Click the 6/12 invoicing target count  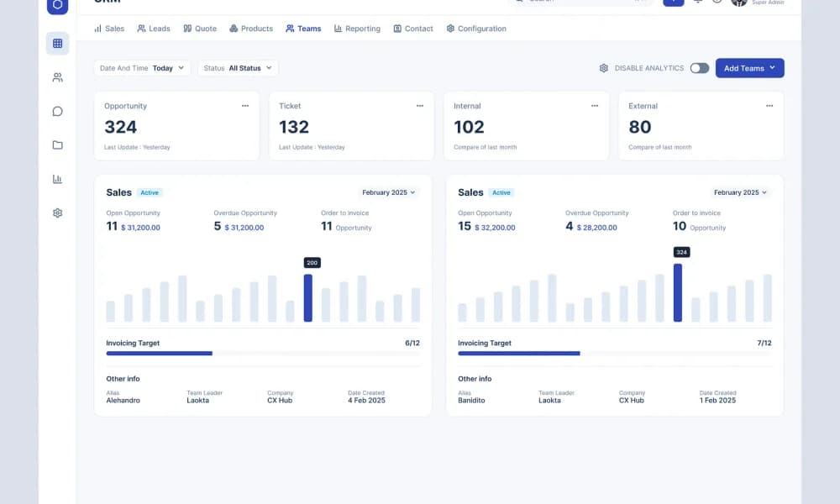coord(412,344)
